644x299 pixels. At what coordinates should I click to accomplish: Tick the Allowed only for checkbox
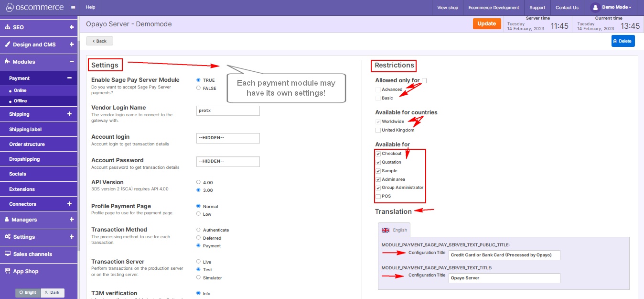424,80
